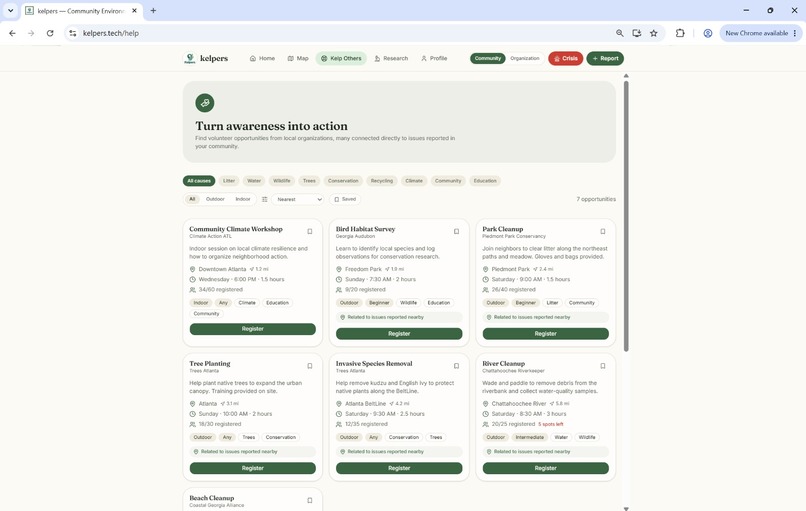Filter by Recycling cause
Image resolution: width=806 pixels, height=511 pixels.
(x=382, y=181)
